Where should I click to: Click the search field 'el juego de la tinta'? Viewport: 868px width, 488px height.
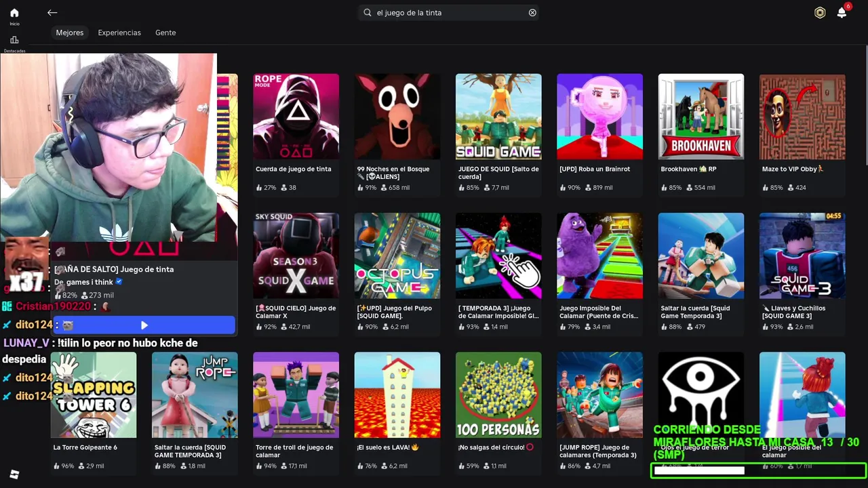point(449,12)
